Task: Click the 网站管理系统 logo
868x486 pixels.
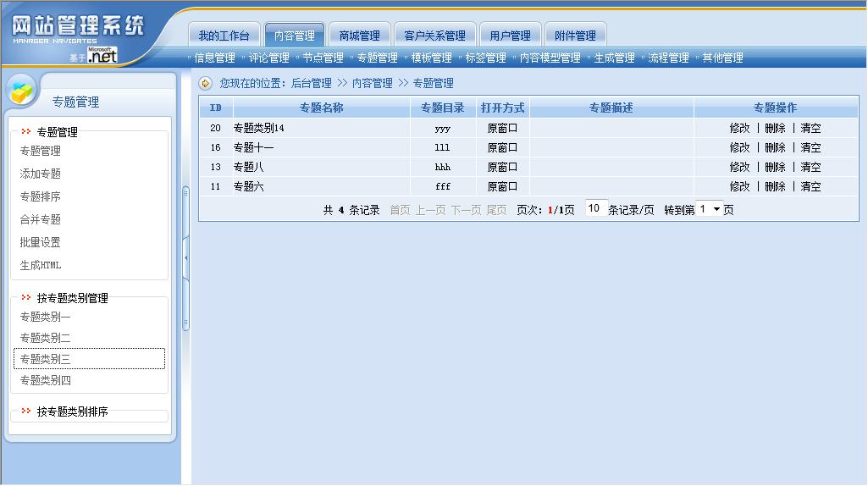Action: pyautogui.click(x=78, y=27)
